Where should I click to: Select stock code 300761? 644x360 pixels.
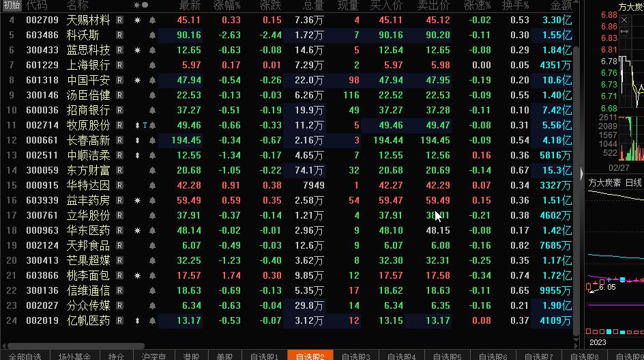point(42,216)
